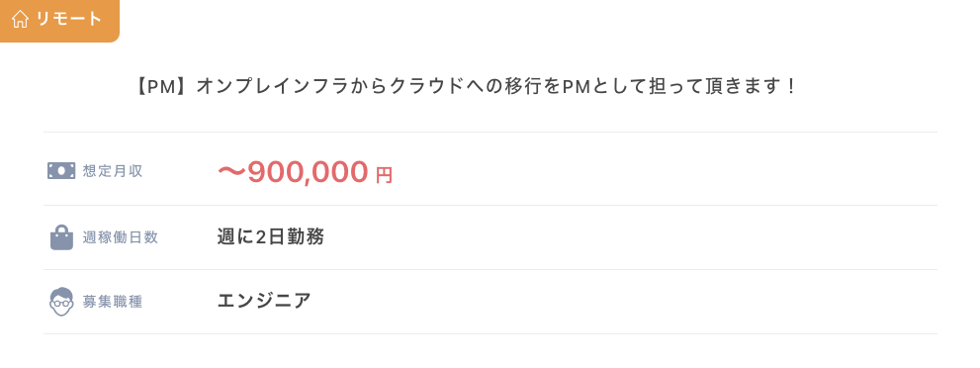980x368 pixels.
Task: Click the glasses face icon beside 募集職種
Action: (61, 302)
